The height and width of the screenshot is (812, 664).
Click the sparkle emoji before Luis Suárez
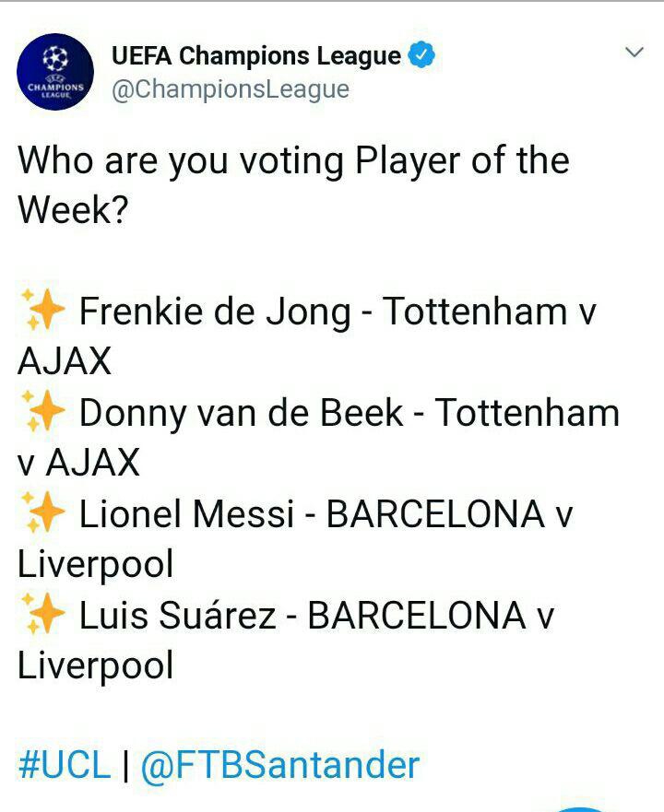tap(41, 616)
